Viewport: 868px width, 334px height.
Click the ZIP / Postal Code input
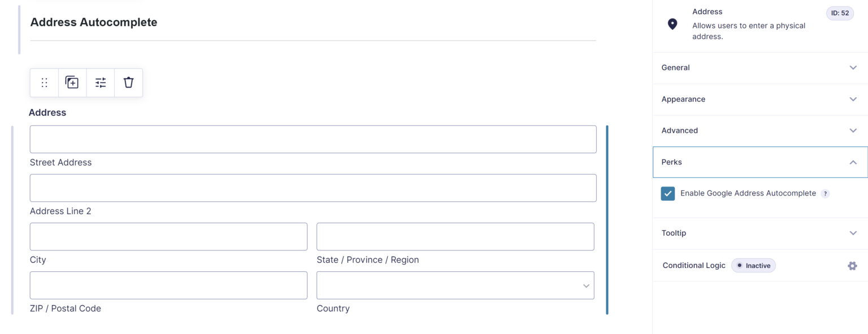click(168, 285)
